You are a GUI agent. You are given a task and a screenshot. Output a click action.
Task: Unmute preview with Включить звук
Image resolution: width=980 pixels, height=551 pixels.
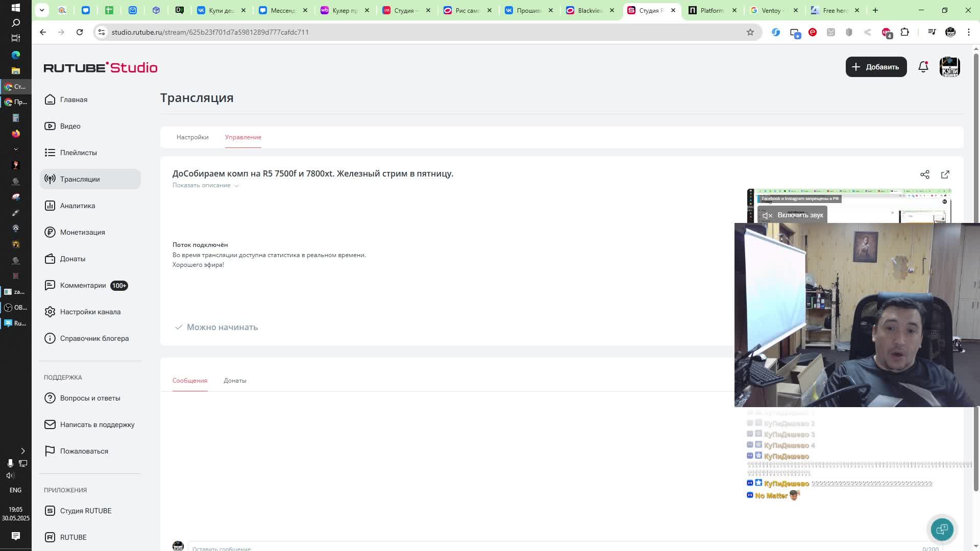pos(792,215)
